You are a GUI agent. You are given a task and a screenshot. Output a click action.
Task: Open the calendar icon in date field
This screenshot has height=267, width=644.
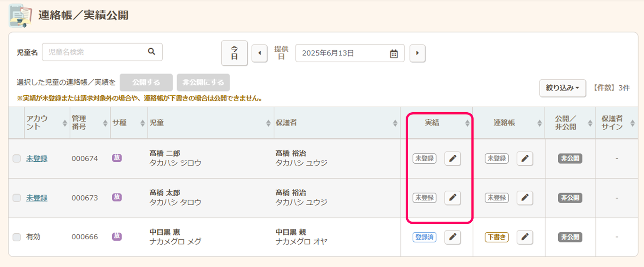[394, 53]
